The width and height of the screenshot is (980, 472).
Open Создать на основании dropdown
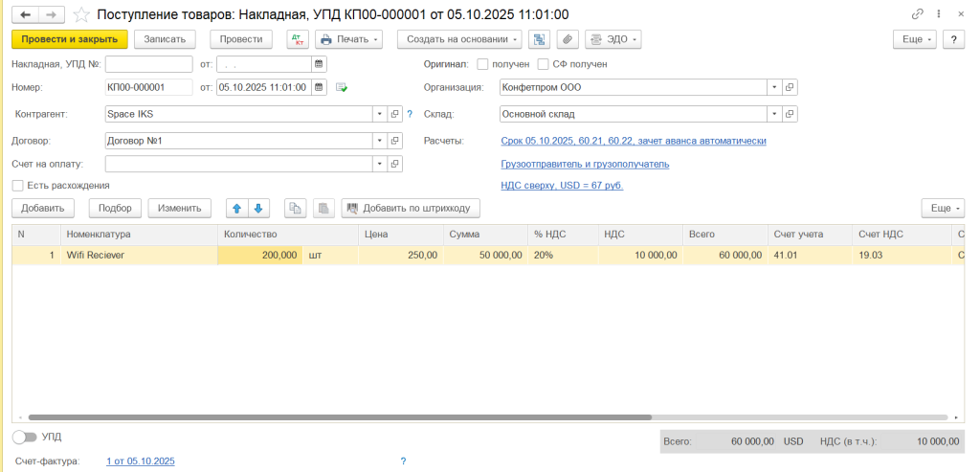pyautogui.click(x=459, y=39)
